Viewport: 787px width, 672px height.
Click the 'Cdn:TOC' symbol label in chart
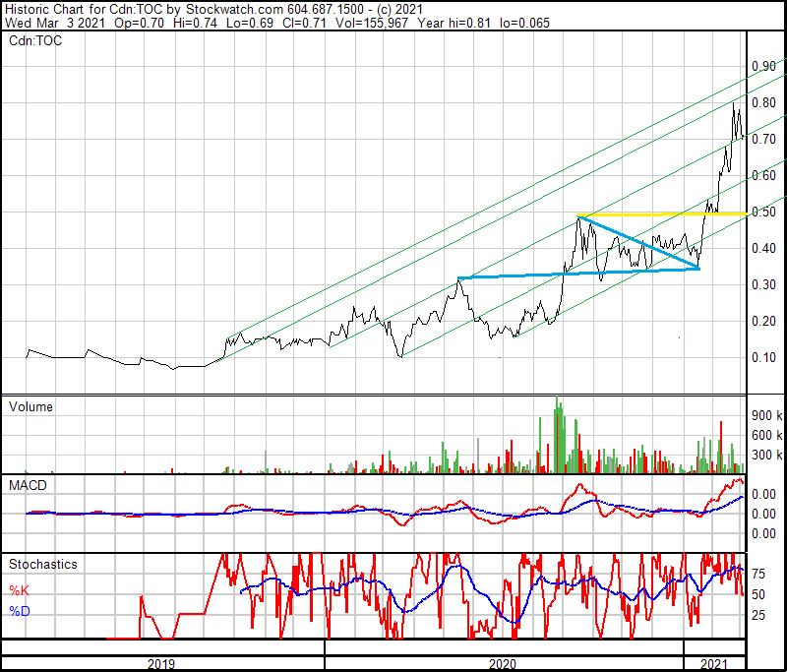35,40
